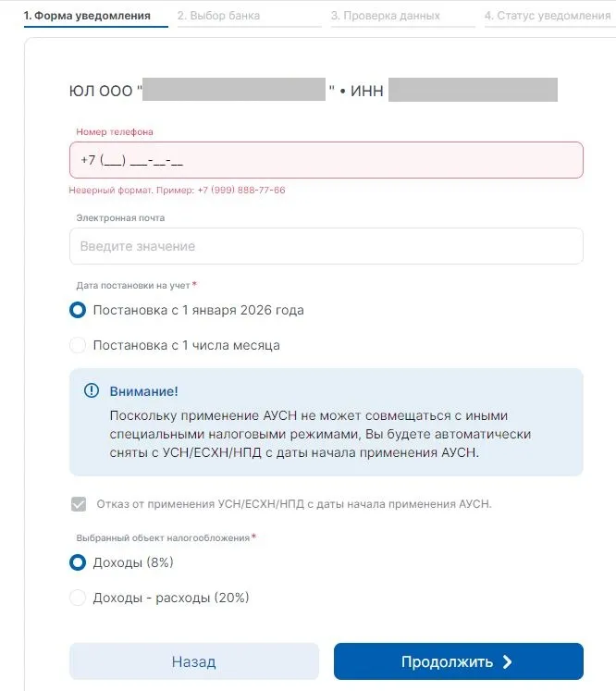The image size is (616, 691).
Task: Choose 'Доходы - расходы (20%)' option
Action: click(78, 598)
